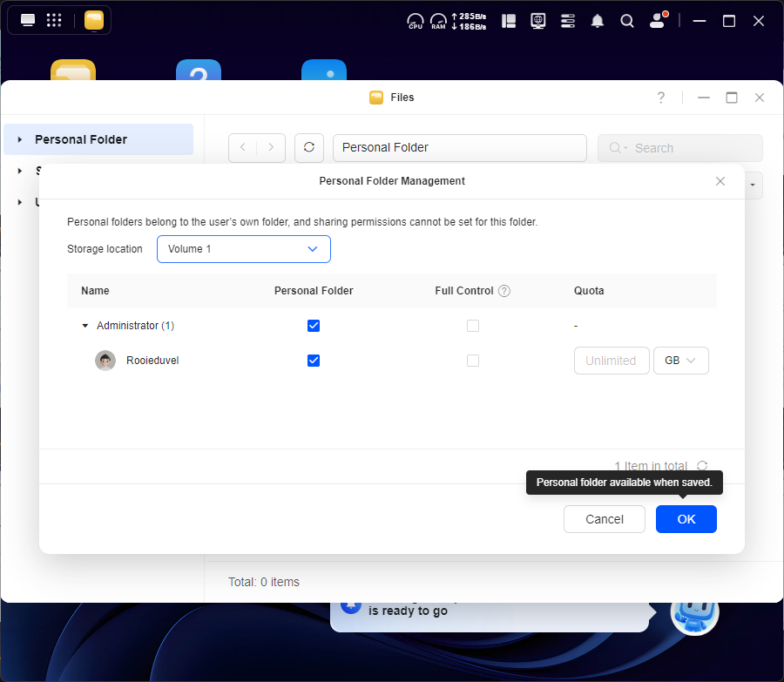Image resolution: width=784 pixels, height=682 pixels.
Task: Click the Unlimited quota input field
Action: tap(611, 361)
